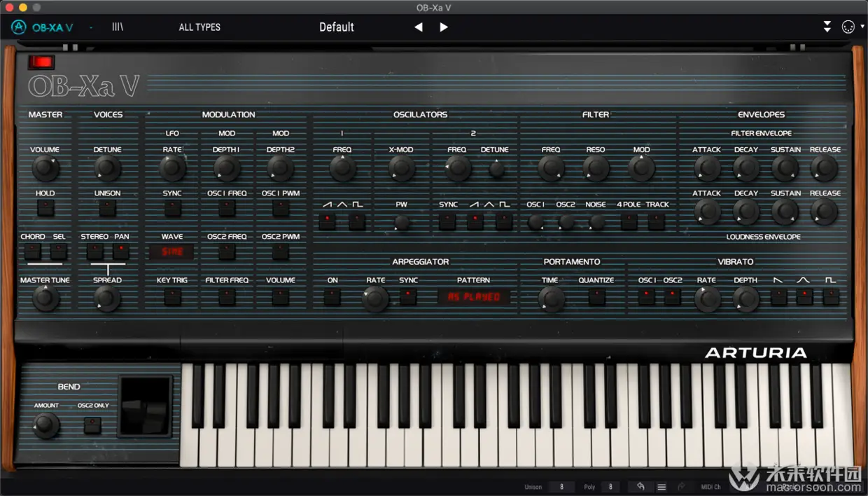
Task: Click the X-MOD knob
Action: click(401, 168)
